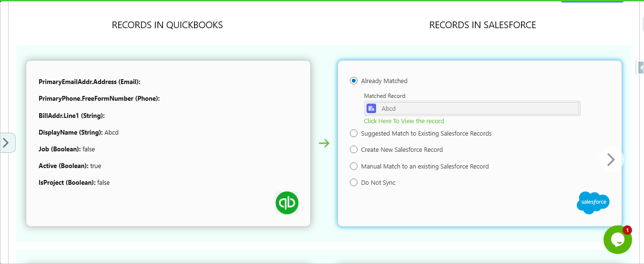Screen dimensions: 644x264
Task: Click the Active (Boolean): true text
Action: (x=70, y=166)
